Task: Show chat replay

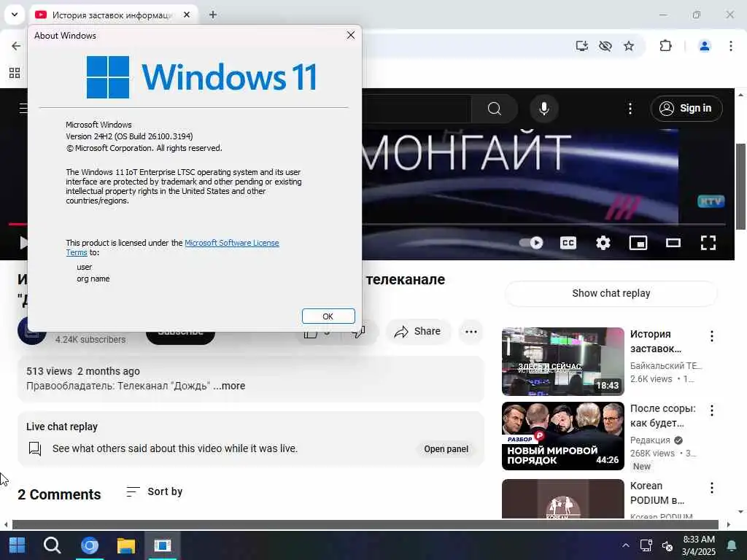Action: pos(611,293)
